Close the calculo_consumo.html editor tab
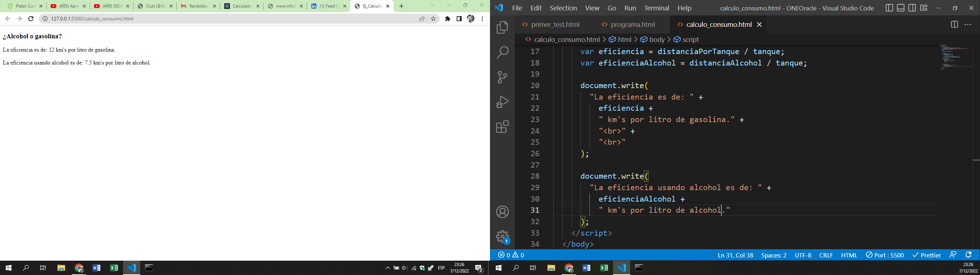This screenshot has width=980, height=275. [759, 25]
